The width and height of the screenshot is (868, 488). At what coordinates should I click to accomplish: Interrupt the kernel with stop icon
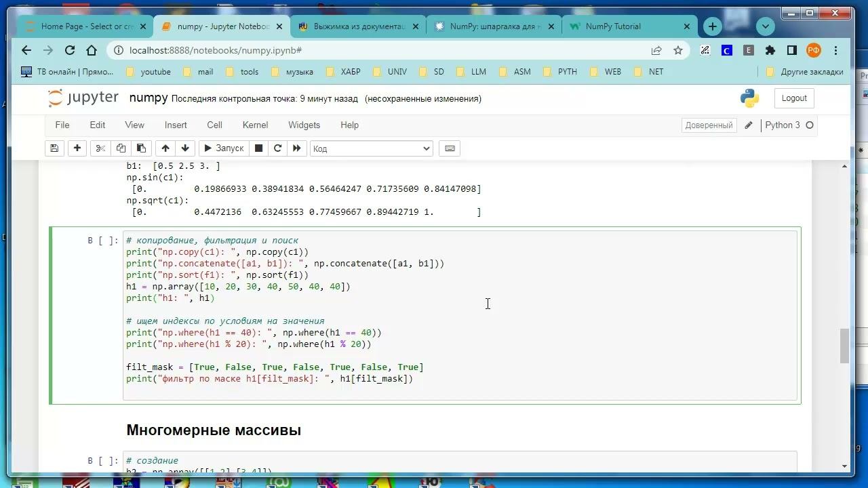click(258, 148)
